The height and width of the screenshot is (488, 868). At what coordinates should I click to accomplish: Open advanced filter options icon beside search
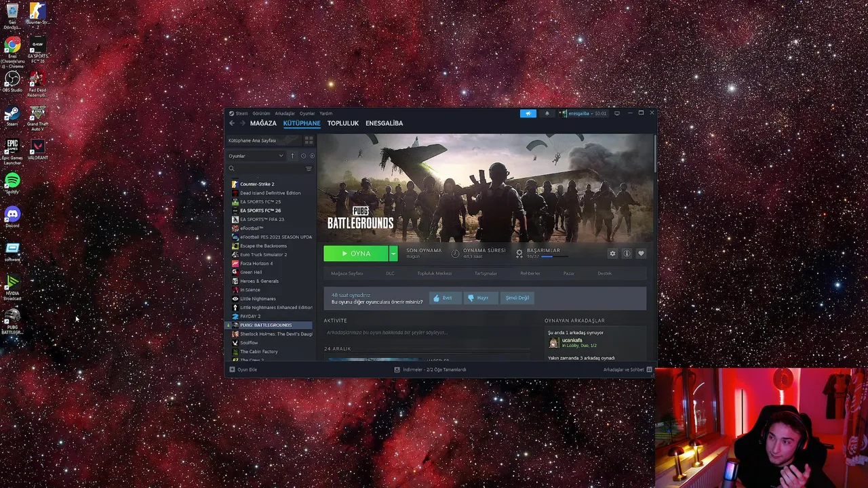(x=309, y=169)
